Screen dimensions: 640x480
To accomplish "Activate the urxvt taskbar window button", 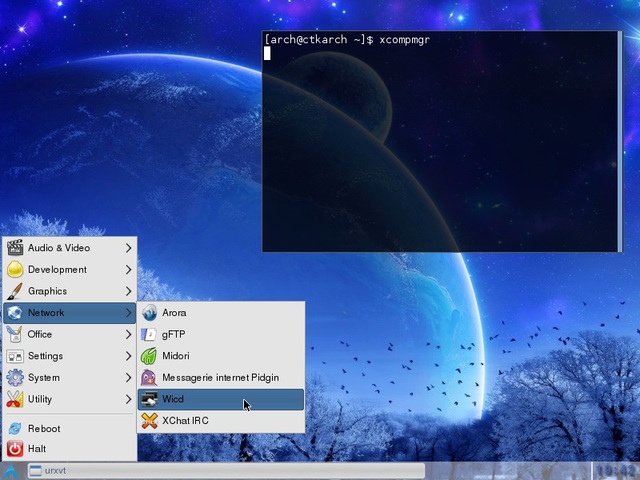I will pos(226,471).
